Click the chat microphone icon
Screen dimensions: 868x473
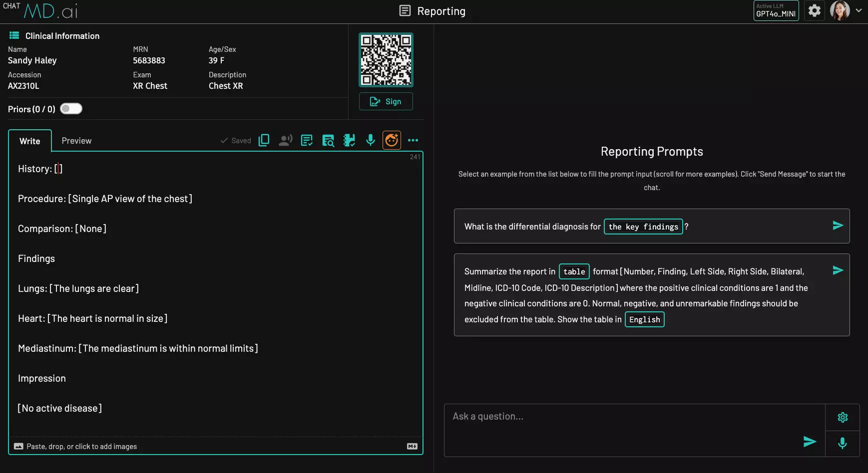842,443
